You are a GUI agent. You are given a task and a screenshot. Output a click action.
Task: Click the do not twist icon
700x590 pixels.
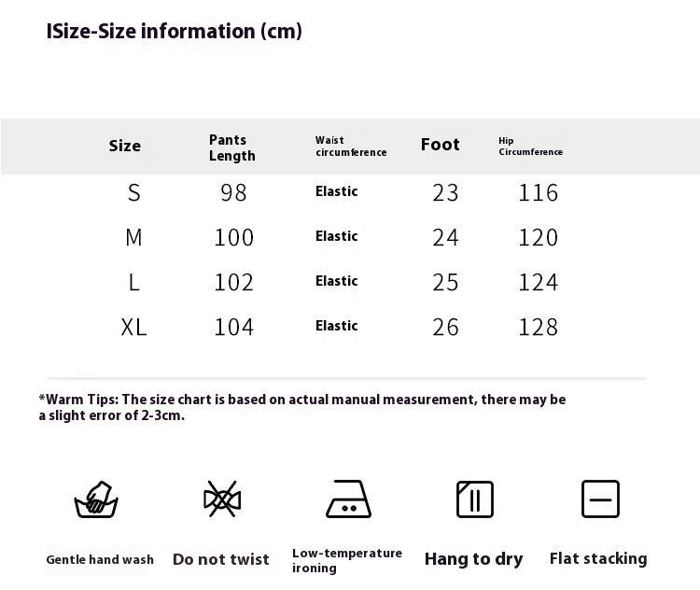click(222, 499)
